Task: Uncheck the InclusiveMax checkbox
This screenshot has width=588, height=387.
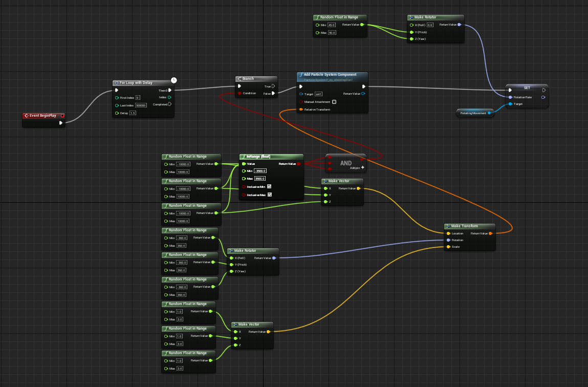Action: [269, 195]
